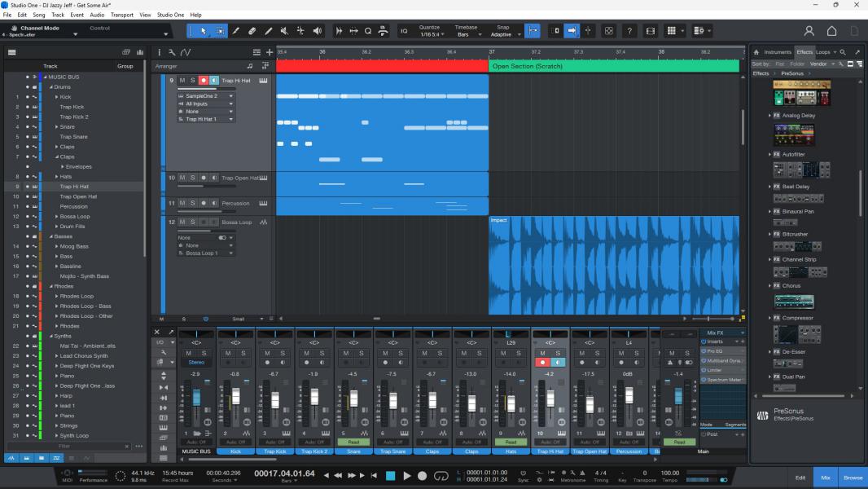Screen dimensions: 868x489
Task: Select the Eraser tool
Action: [x=252, y=31]
